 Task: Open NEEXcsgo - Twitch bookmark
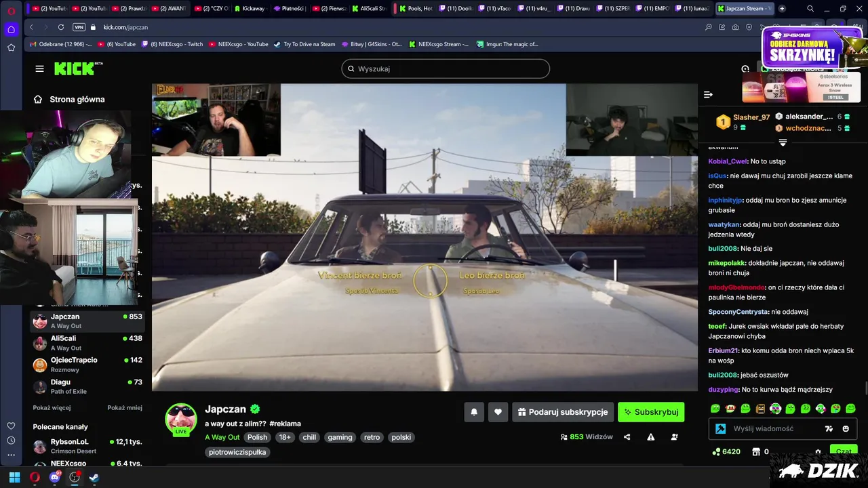point(172,44)
